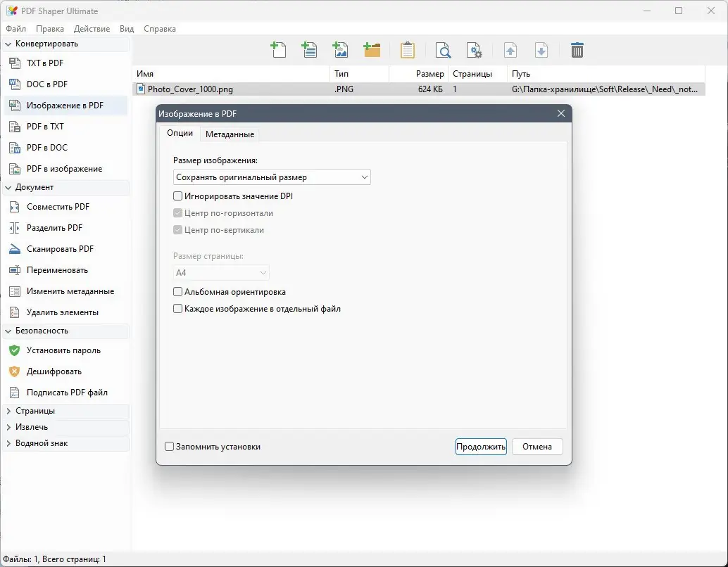
Task: Collapse the Конвертировать section
Action: [x=8, y=44]
